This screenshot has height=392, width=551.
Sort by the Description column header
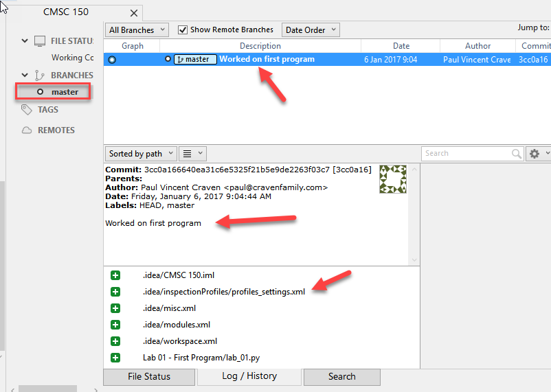pyautogui.click(x=260, y=46)
